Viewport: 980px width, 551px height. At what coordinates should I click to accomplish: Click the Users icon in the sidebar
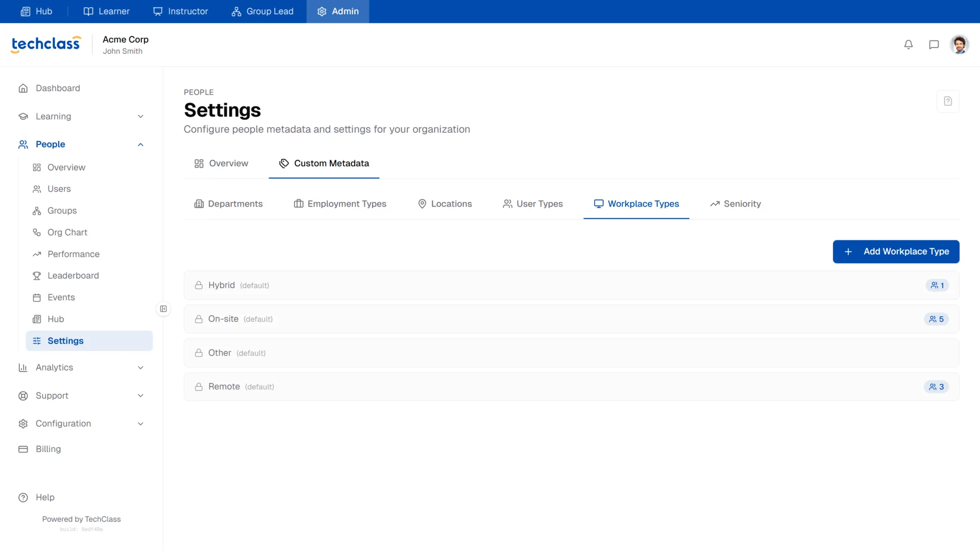pyautogui.click(x=37, y=189)
